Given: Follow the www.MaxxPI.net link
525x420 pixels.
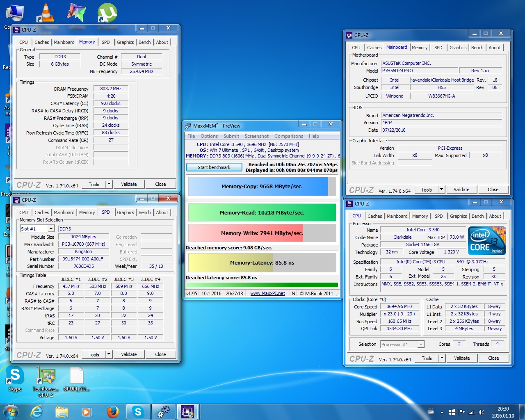Looking at the screenshot, I should coord(267,293).
